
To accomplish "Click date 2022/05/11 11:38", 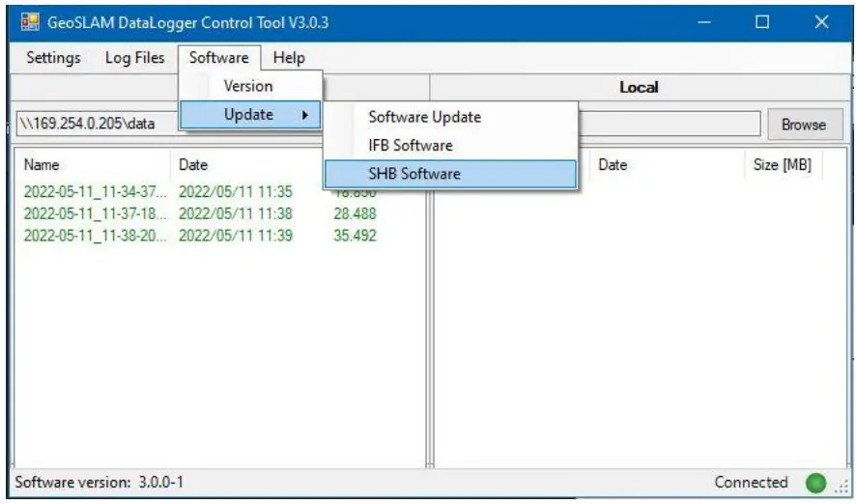I will 236,213.
